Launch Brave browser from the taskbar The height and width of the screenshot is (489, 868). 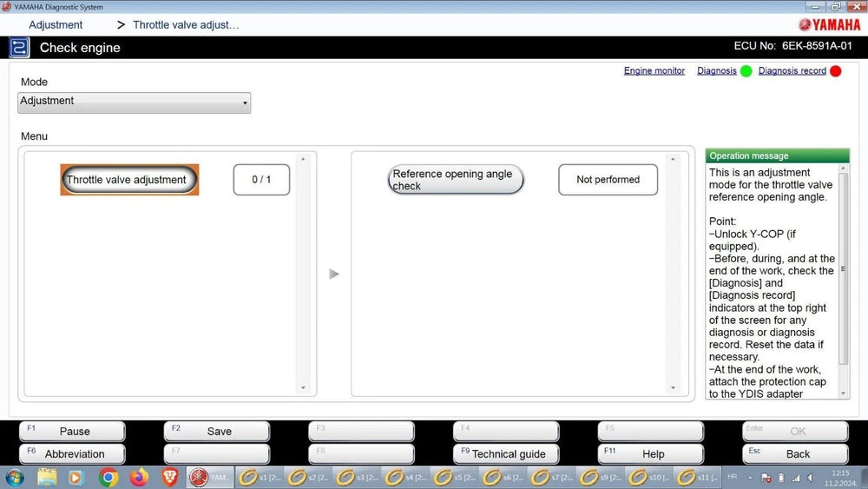(x=170, y=478)
